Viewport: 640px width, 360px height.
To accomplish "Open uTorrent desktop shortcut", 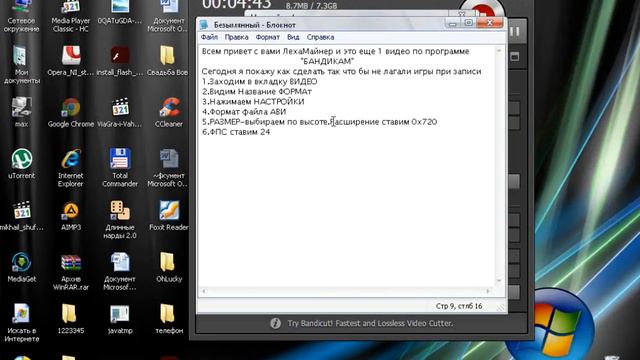I will coord(21,160).
